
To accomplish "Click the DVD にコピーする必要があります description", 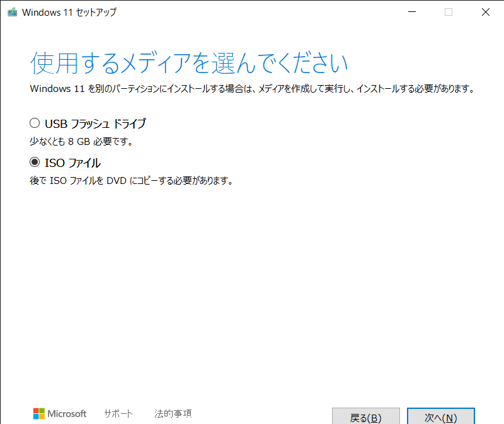I will 131,181.
